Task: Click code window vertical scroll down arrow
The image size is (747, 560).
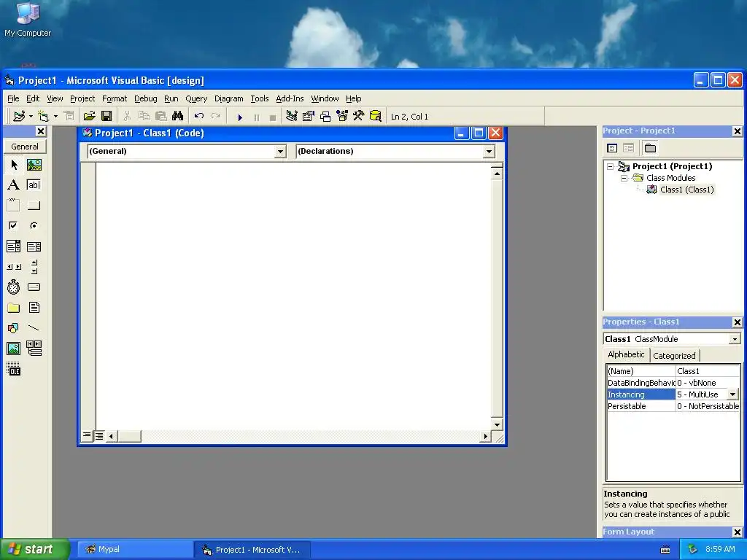Action: tap(497, 424)
